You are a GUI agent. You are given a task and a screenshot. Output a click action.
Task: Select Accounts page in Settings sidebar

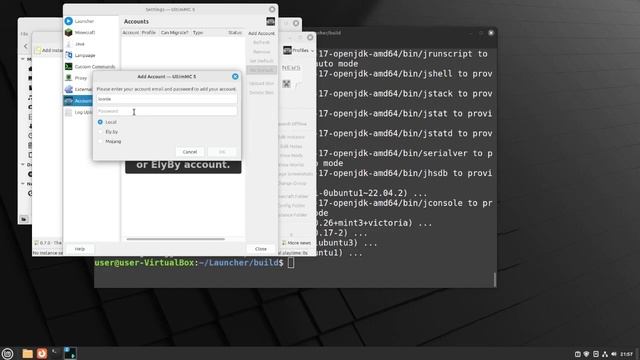tap(78, 100)
